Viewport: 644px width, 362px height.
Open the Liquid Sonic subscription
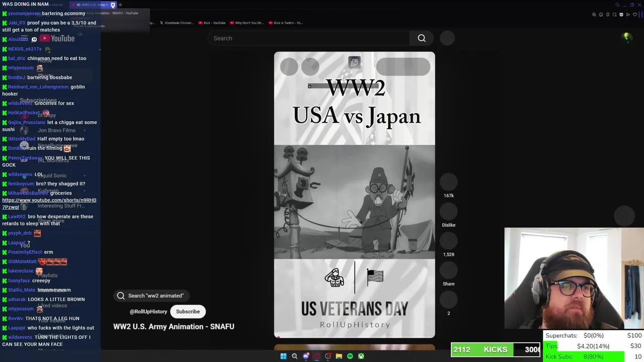tap(52, 175)
